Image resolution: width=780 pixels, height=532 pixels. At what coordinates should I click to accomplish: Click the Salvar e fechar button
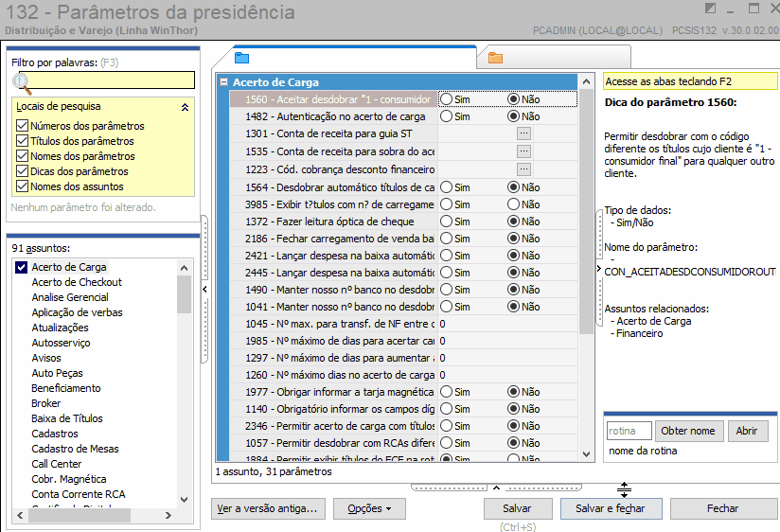[611, 508]
